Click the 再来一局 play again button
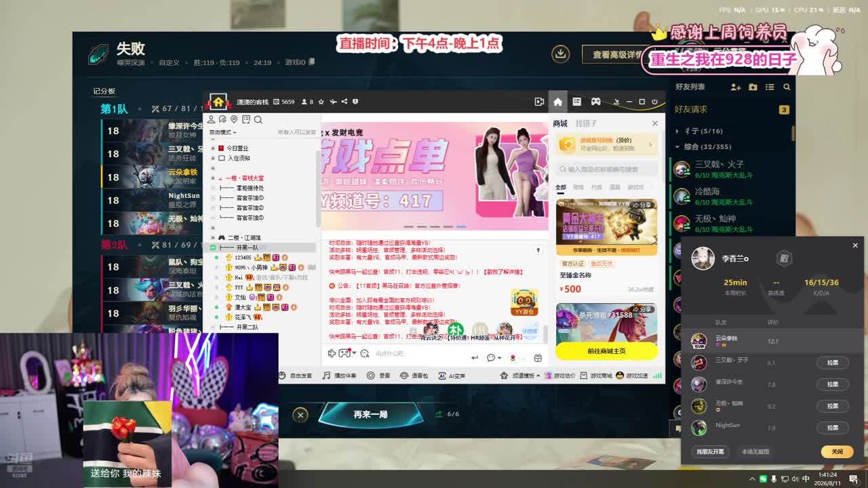This screenshot has height=488, width=868. [x=370, y=414]
